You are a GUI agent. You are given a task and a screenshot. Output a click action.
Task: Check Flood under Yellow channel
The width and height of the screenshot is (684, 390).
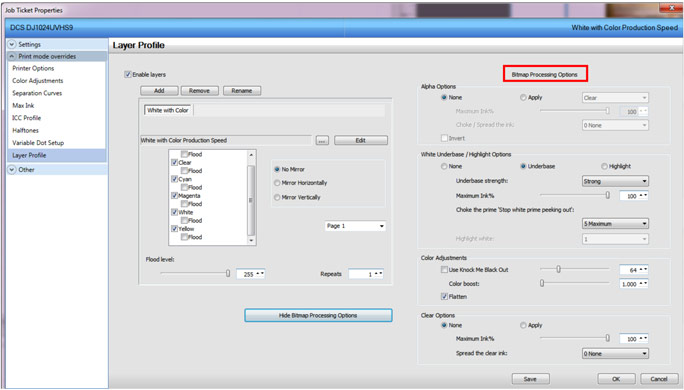pos(185,237)
